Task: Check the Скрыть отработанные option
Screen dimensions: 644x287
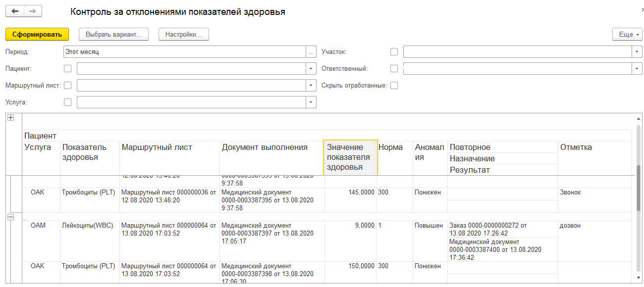Action: click(394, 86)
